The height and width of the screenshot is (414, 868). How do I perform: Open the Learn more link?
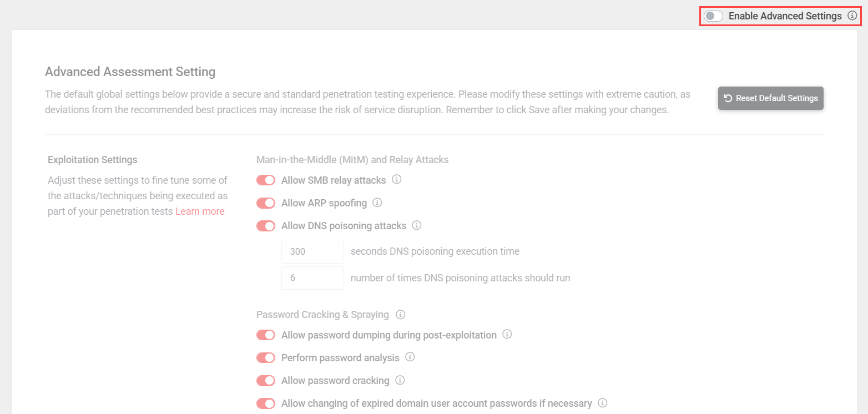click(x=200, y=211)
